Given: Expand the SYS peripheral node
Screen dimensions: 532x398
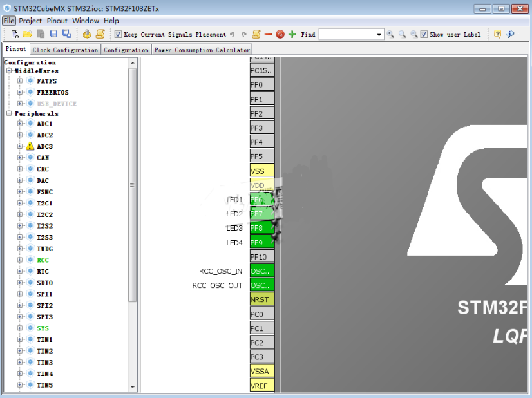Looking at the screenshot, I should [x=20, y=328].
